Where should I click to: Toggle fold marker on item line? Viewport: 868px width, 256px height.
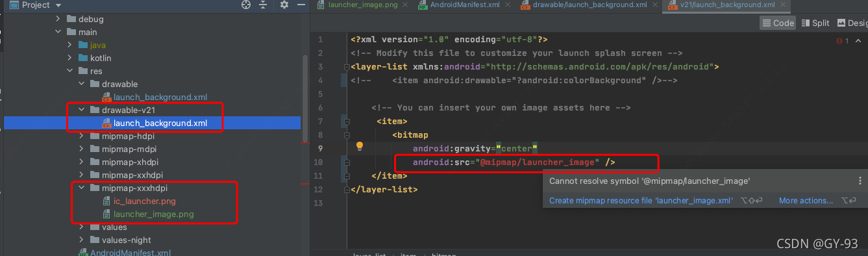click(x=347, y=121)
